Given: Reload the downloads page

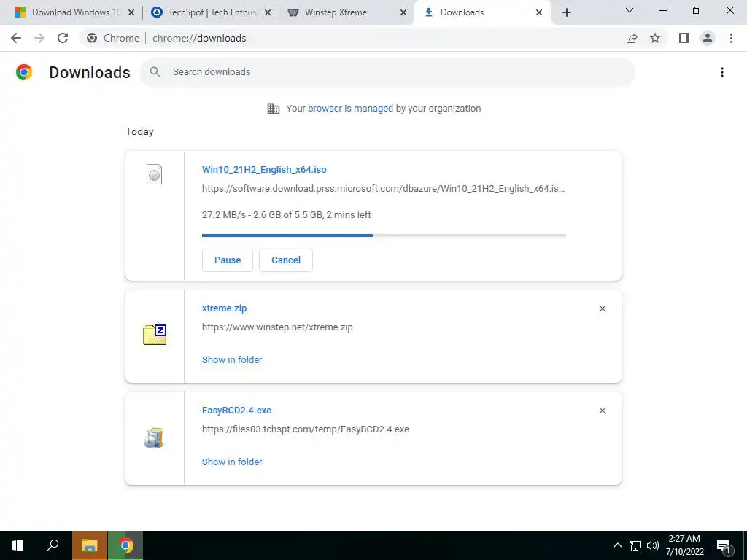Looking at the screenshot, I should 63,38.
